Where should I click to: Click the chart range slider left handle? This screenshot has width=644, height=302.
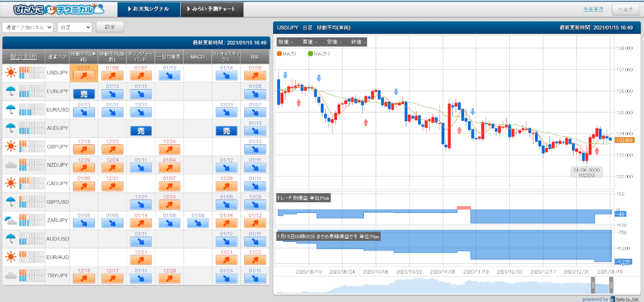pos(594,284)
